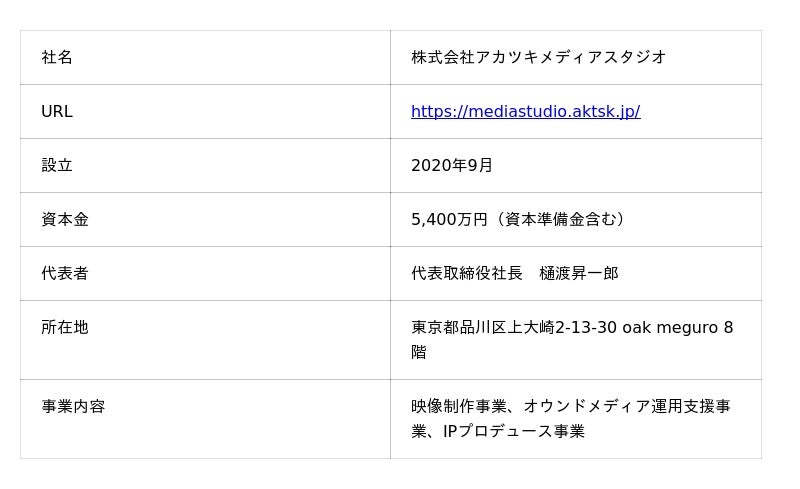This screenshot has width=800, height=489.
Task: Click the 設立 row label
Action: coord(57,166)
